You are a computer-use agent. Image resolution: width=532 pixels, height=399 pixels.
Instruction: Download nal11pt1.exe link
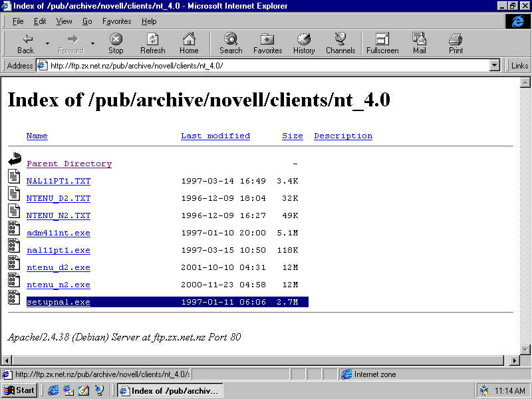pos(59,250)
